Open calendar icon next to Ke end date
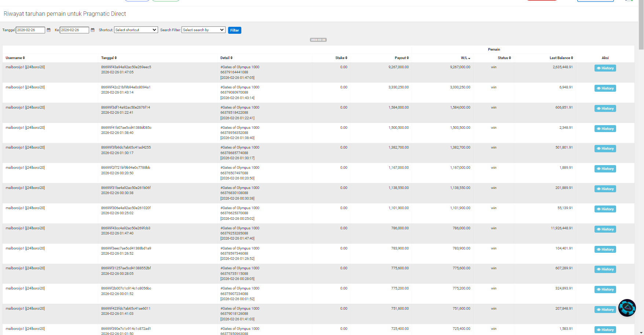 coord(92,30)
